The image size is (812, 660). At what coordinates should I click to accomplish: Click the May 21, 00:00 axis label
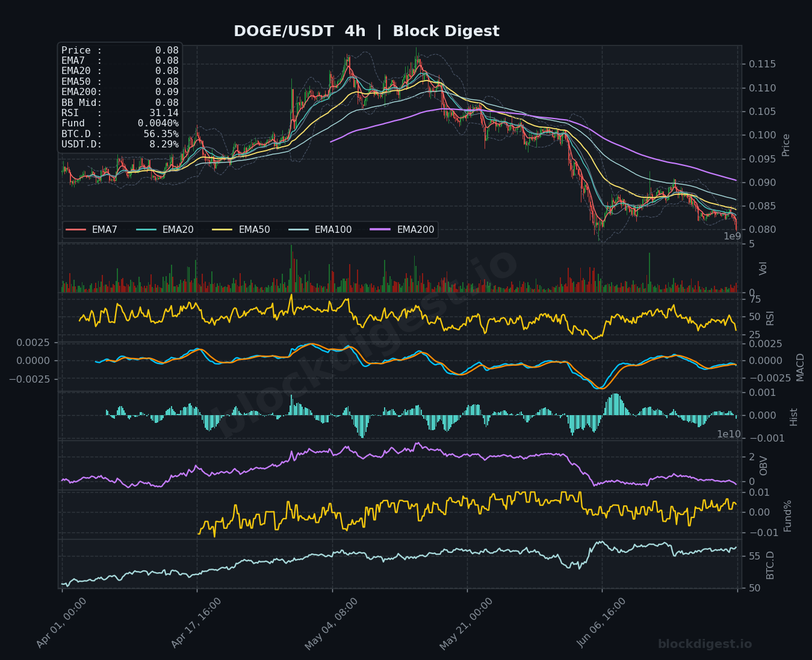click(466, 624)
